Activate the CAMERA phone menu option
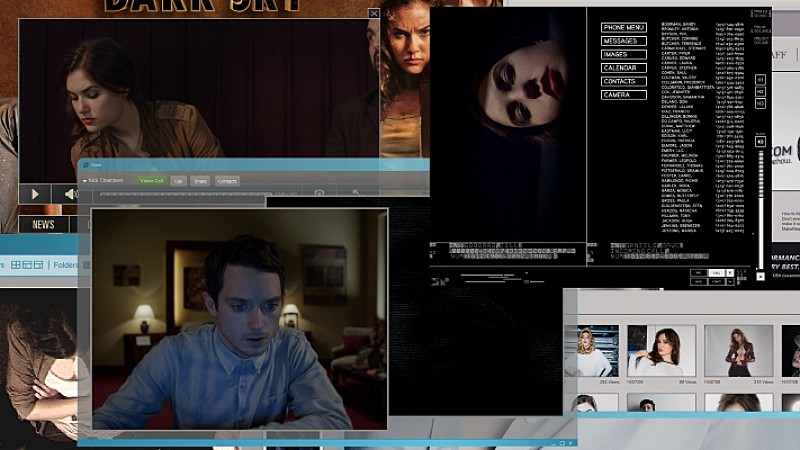This screenshot has height=450, width=800. pyautogui.click(x=616, y=95)
